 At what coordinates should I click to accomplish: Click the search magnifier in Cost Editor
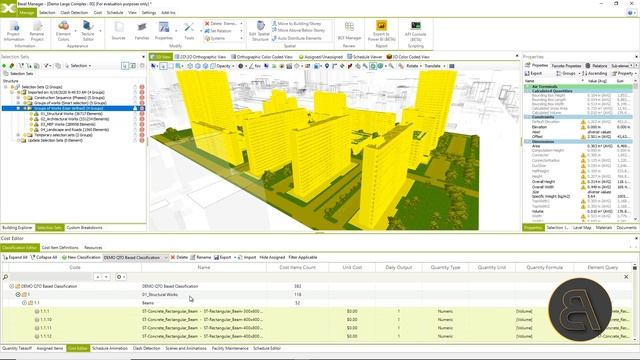coord(5,277)
